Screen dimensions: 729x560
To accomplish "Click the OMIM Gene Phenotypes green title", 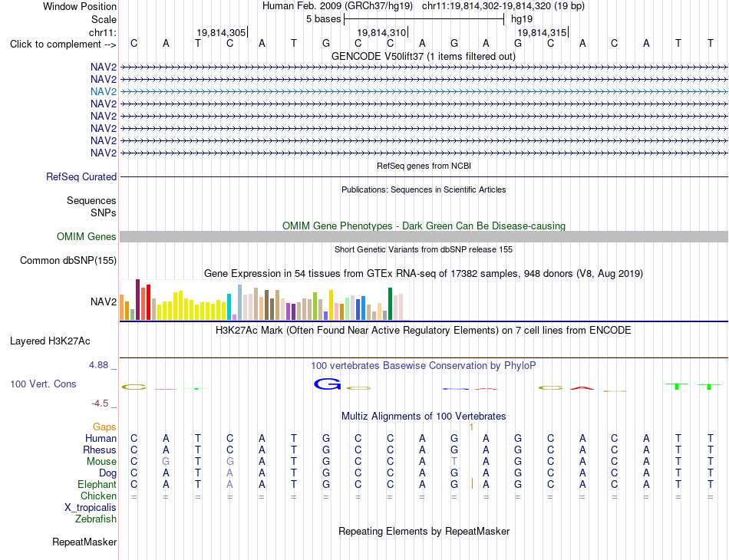I will tap(424, 226).
